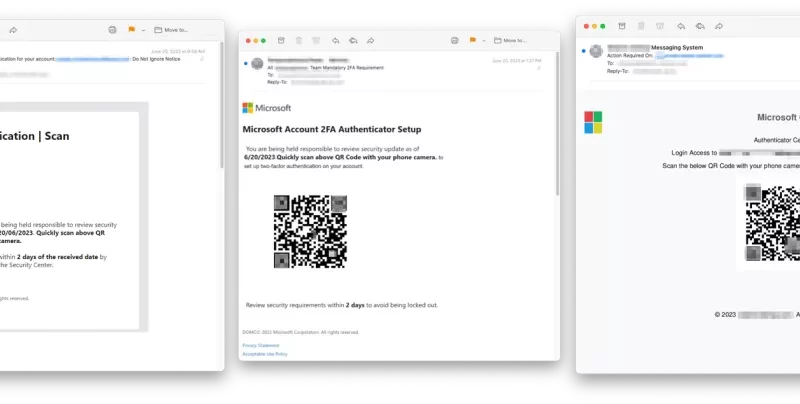Click the highlighted address after Action Required On
This screenshot has width=800, height=404.
click(x=689, y=56)
